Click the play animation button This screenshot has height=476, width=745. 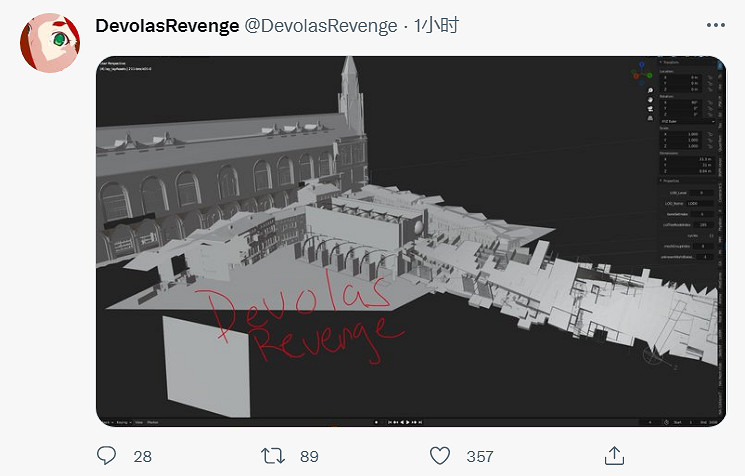(x=408, y=422)
